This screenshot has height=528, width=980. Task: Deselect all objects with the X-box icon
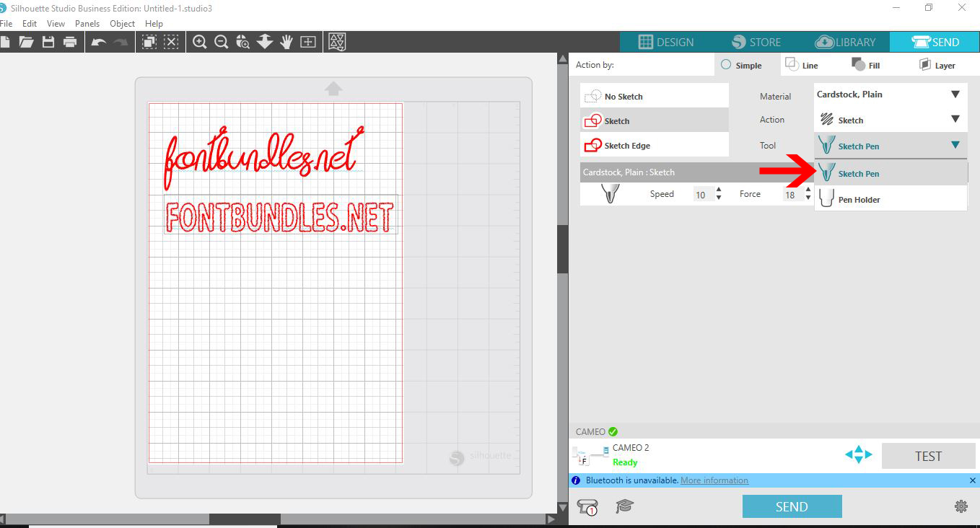pos(171,42)
